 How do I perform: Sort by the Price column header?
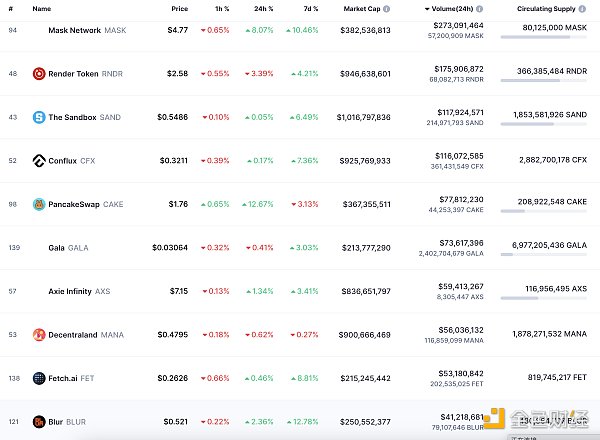tap(178, 8)
